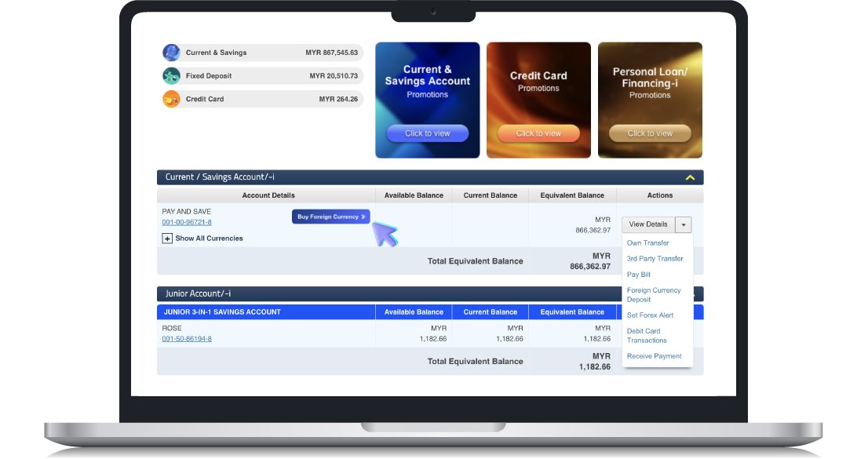
Task: View Current & Savings Account promotions
Action: point(427,133)
